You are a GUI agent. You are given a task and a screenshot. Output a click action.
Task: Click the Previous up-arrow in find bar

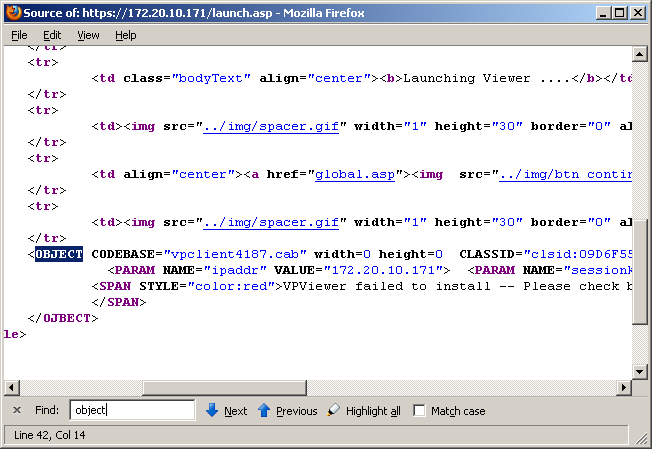pos(264,410)
